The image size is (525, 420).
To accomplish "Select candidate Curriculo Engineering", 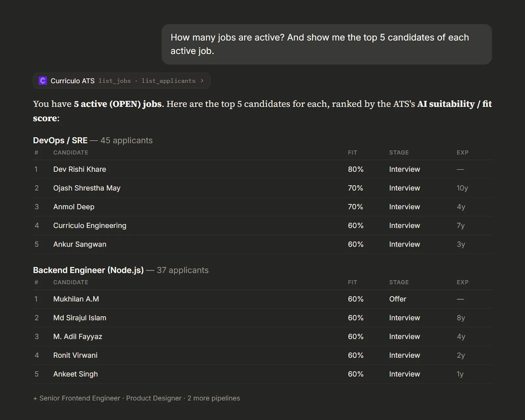I will point(90,225).
